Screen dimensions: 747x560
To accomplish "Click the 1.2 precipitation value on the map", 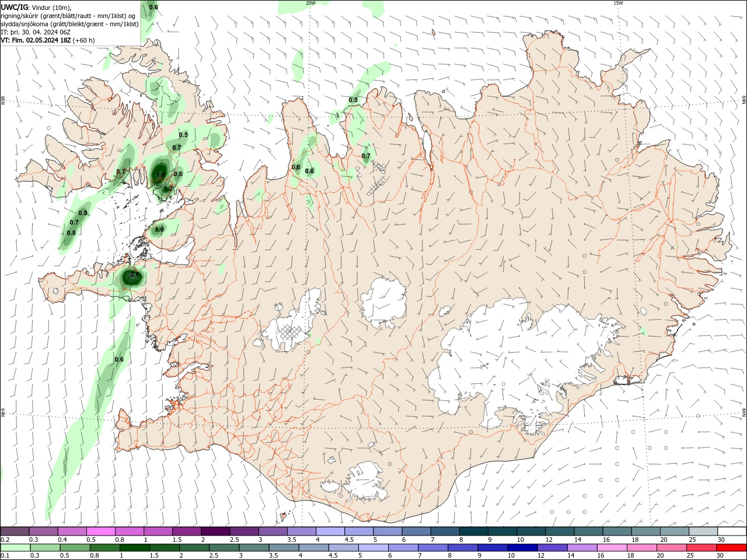I will point(168,188).
